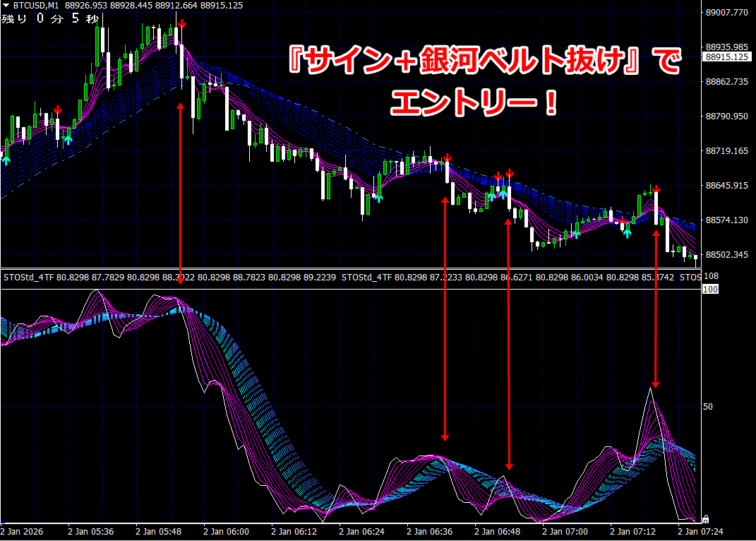This screenshot has width=756, height=541.
Task: Click the high price value 88928.445
Action: click(131, 6)
